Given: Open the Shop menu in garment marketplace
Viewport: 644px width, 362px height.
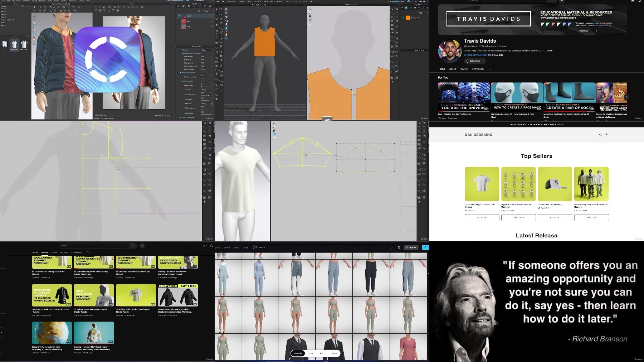Looking at the screenshot, I should [236, 247].
